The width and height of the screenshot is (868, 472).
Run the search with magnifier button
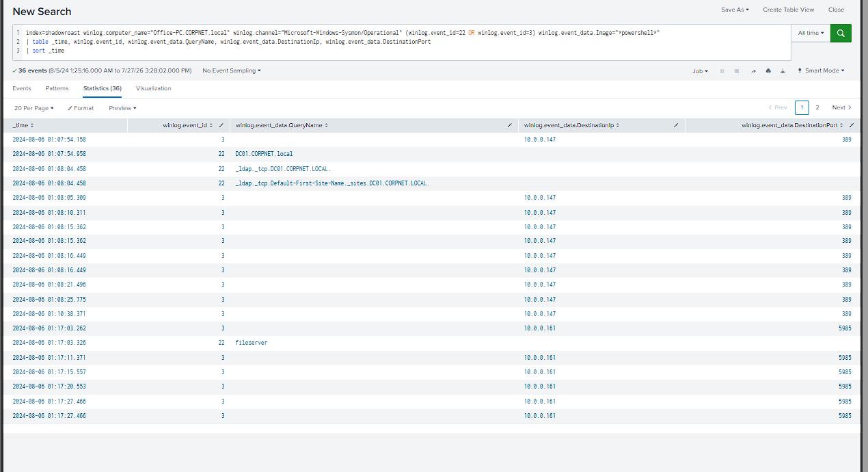tap(841, 33)
